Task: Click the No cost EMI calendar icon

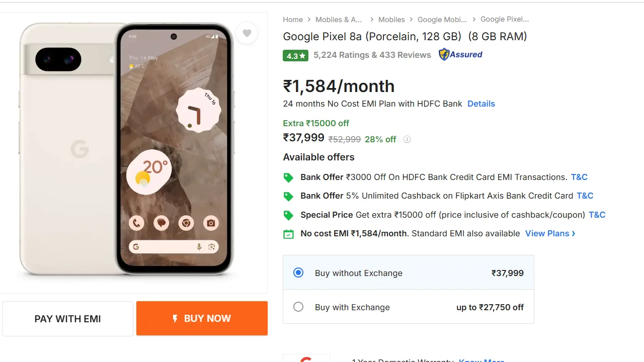Action: coord(288,234)
